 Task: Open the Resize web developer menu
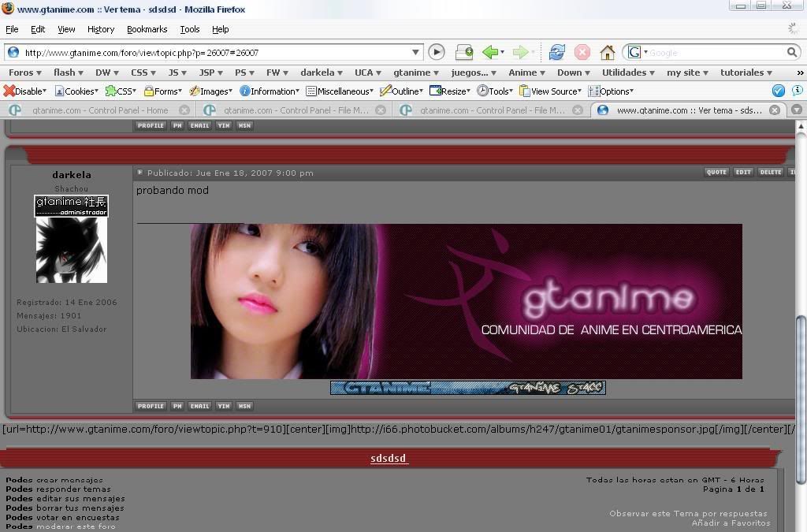click(x=450, y=91)
